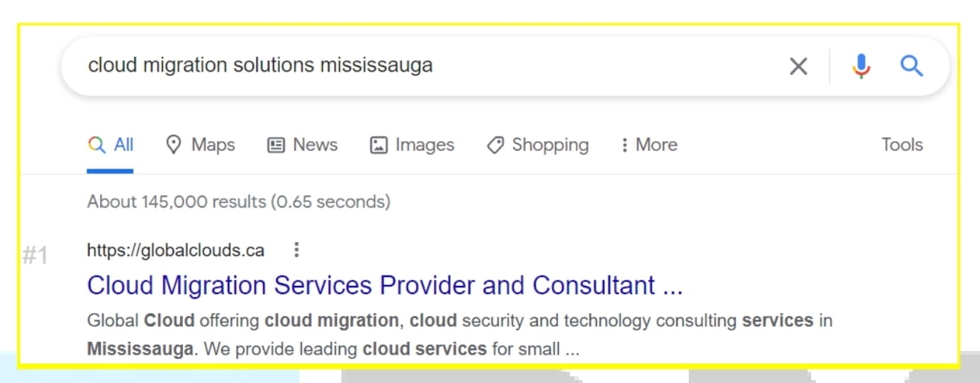Screen dimensions: 980x383
Task: Expand the Tools filter options
Action: [902, 145]
